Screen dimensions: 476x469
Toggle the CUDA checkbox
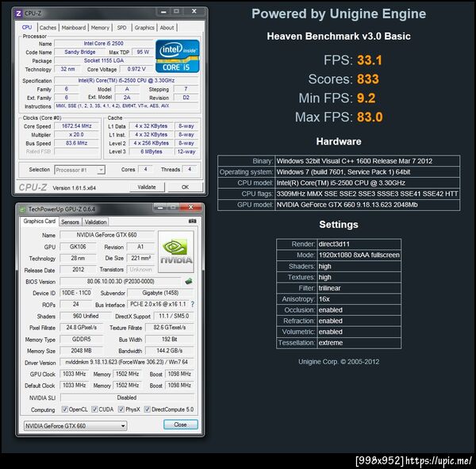(x=94, y=409)
